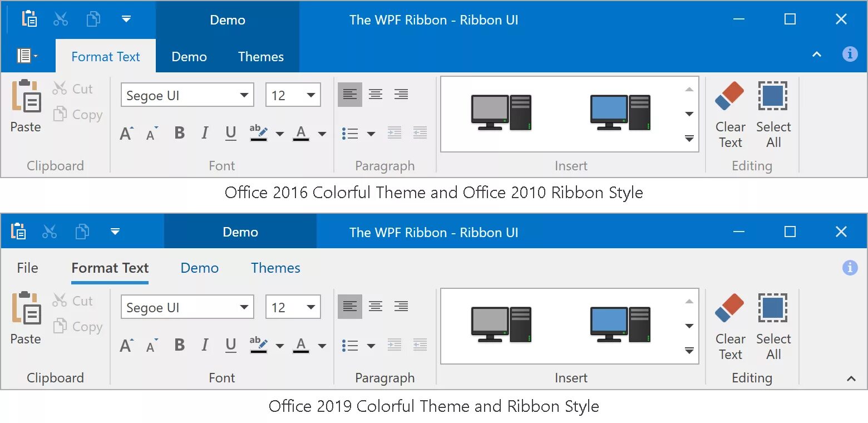Click the info icon in Office 2019 ribbon
This screenshot has width=868, height=423.
click(x=850, y=268)
